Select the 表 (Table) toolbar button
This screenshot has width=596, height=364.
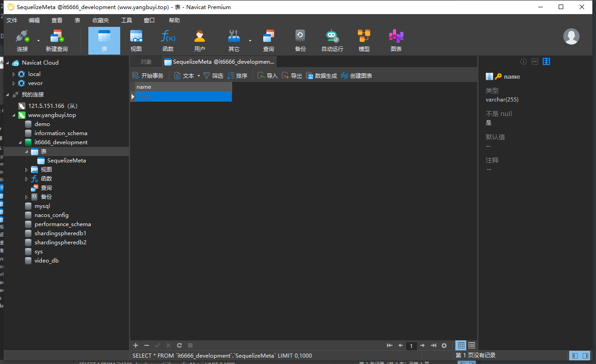pos(104,41)
